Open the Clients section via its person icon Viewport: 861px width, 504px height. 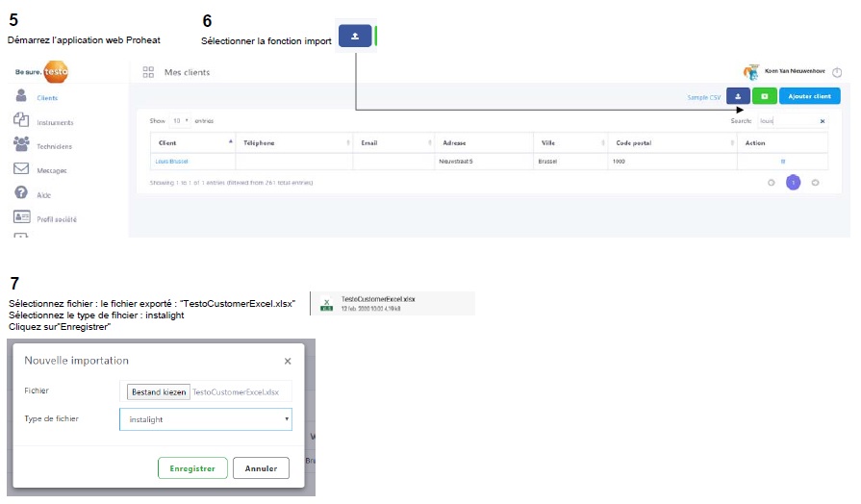pos(21,95)
